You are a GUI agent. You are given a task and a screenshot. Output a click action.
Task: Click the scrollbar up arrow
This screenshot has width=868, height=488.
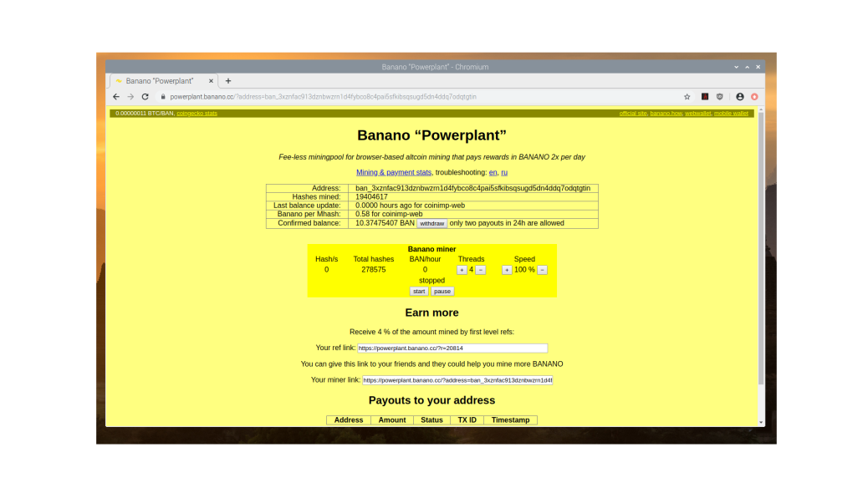(x=761, y=110)
